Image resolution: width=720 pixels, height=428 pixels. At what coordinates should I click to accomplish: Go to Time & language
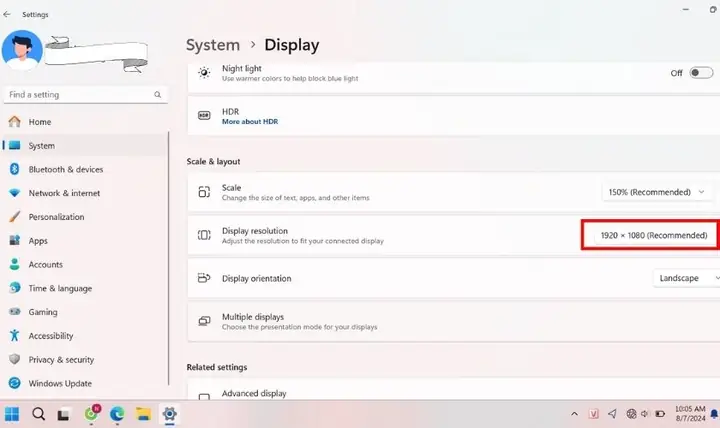pos(85,288)
